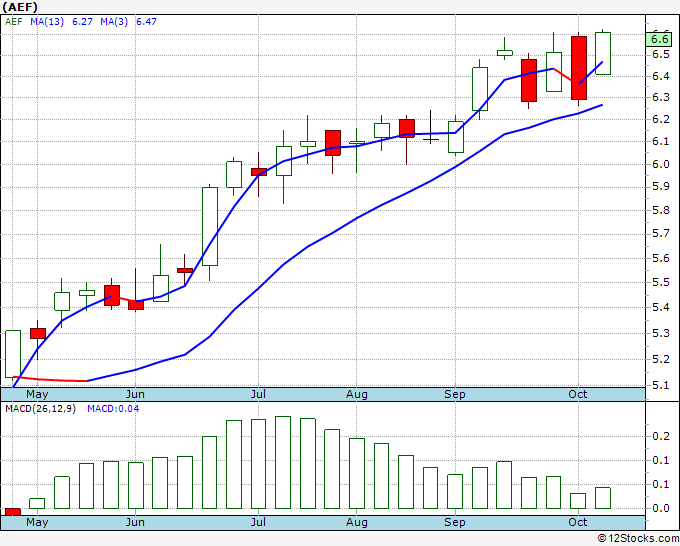
Task: Select the green "AEF" legend label
Action: (13, 22)
